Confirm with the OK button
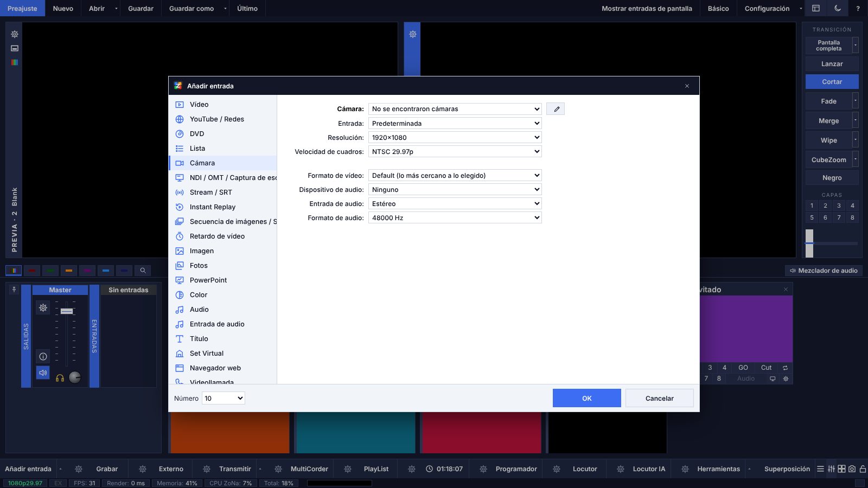Screen dimensions: 868x488 [587, 398]
